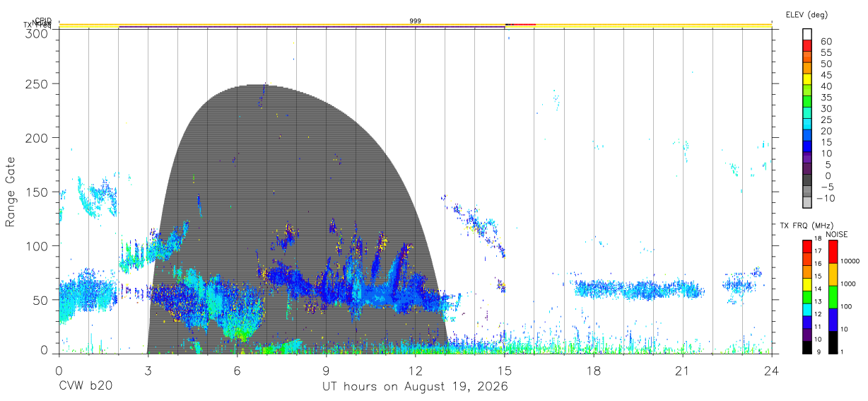The width and height of the screenshot is (868, 401).
Task: Pick the orange NOISE swatch below 10000
Action: point(833,274)
